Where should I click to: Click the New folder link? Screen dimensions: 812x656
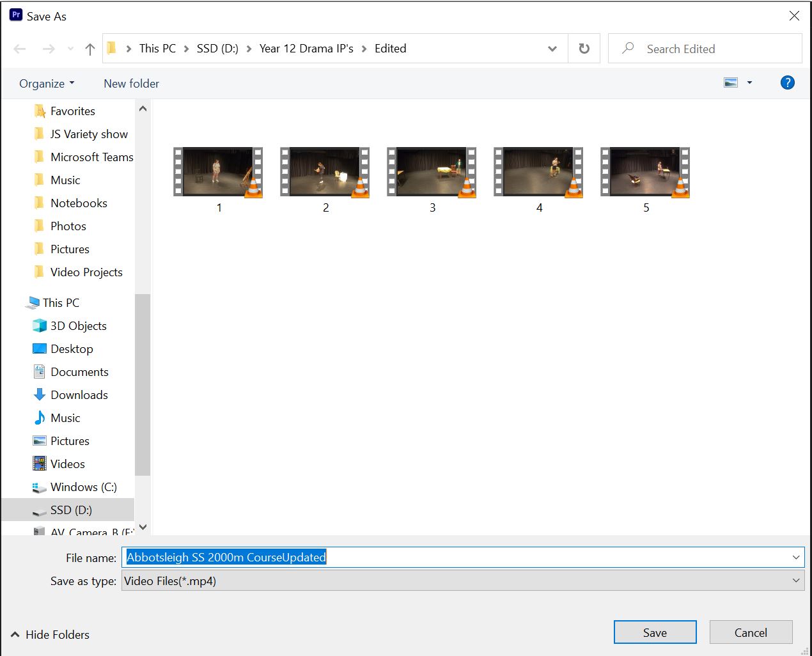click(130, 83)
